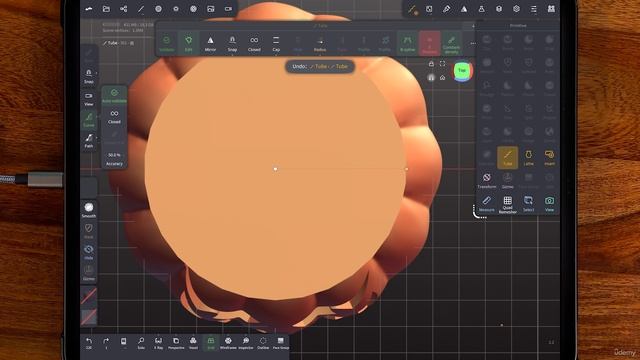Image resolution: width=640 pixels, height=360 pixels.
Task: Select the Measure tool
Action: (x=487, y=203)
